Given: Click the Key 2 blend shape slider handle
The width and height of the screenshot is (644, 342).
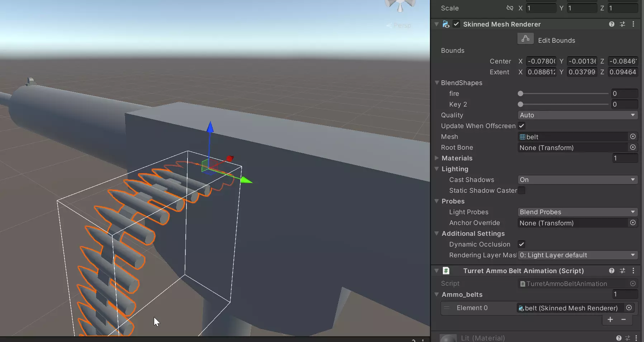Looking at the screenshot, I should 520,104.
